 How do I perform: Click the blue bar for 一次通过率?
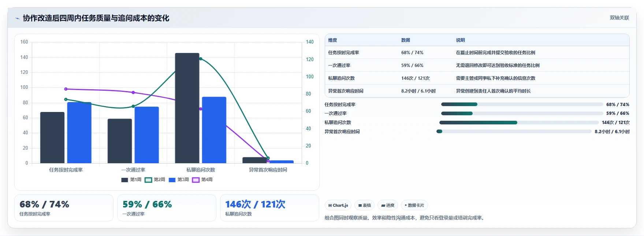(147, 135)
